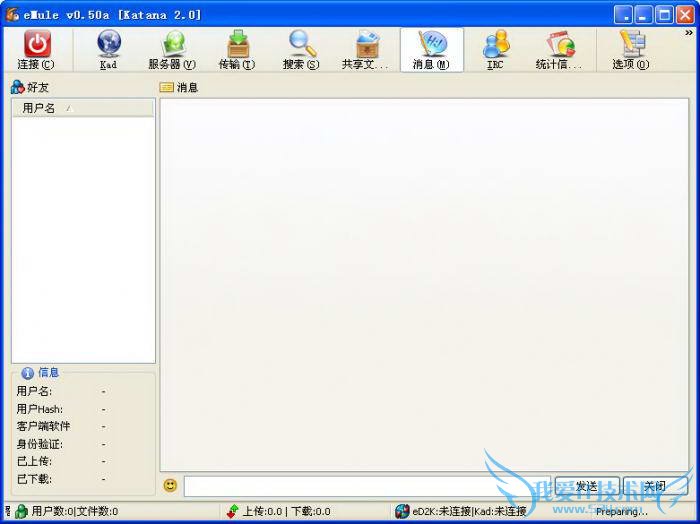Click the Friends (好友) panel icon
The height and width of the screenshot is (524, 700).
(17, 87)
